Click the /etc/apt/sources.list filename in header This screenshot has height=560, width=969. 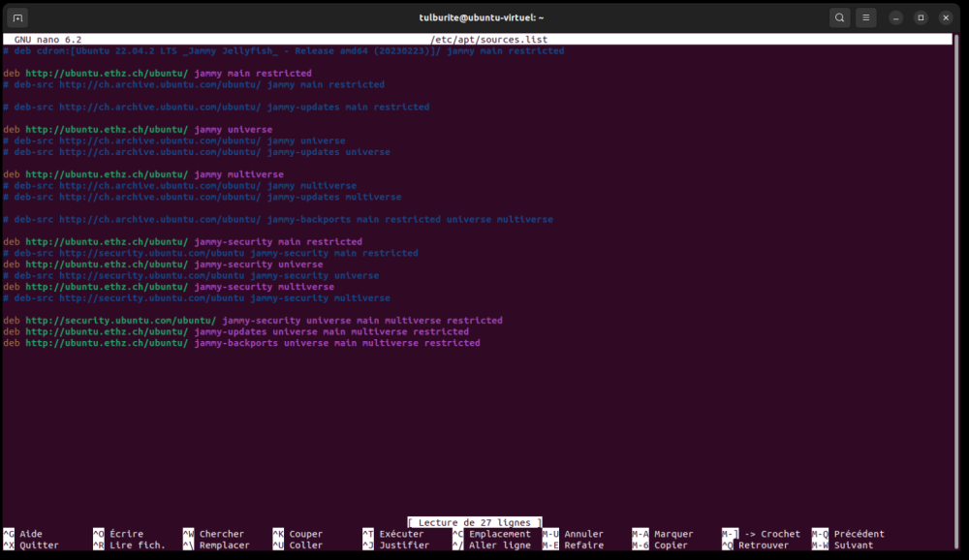click(488, 40)
